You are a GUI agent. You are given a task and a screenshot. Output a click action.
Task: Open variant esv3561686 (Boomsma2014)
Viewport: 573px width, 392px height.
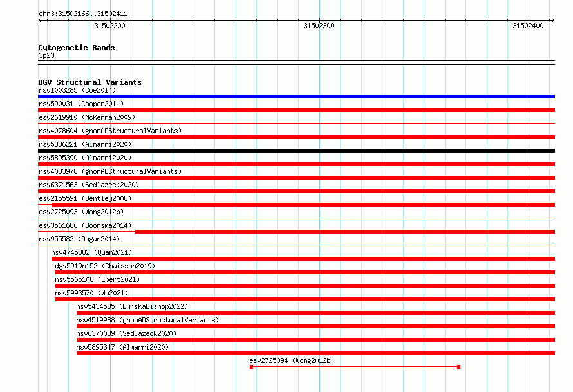85,225
